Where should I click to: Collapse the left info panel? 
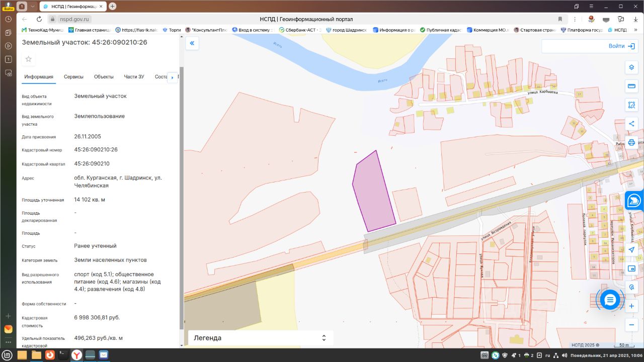coord(192,43)
